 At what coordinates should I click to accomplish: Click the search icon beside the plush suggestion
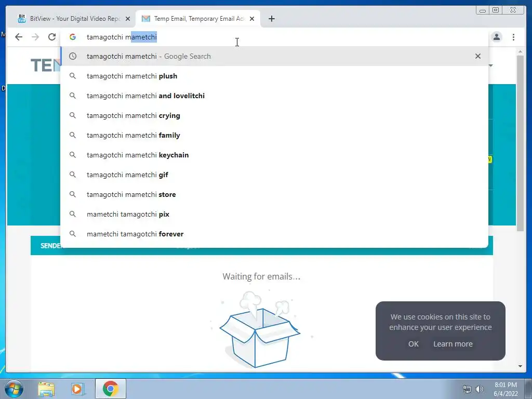click(x=73, y=76)
